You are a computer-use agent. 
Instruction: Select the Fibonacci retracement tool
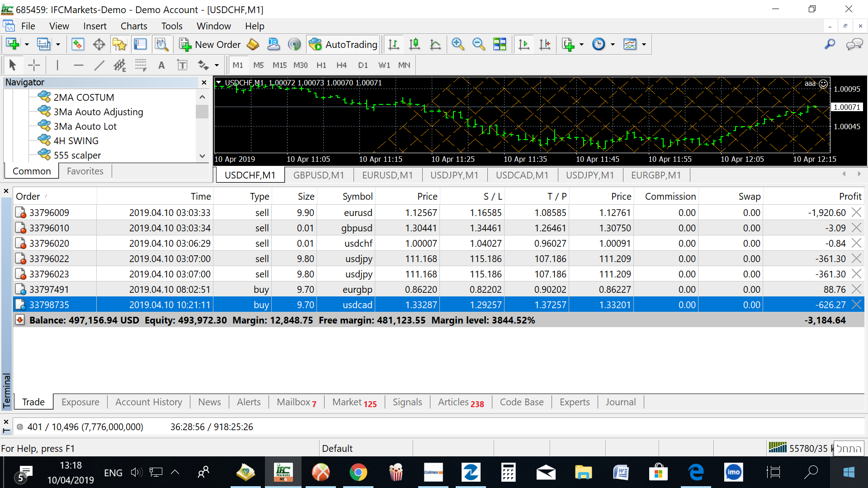point(141,65)
